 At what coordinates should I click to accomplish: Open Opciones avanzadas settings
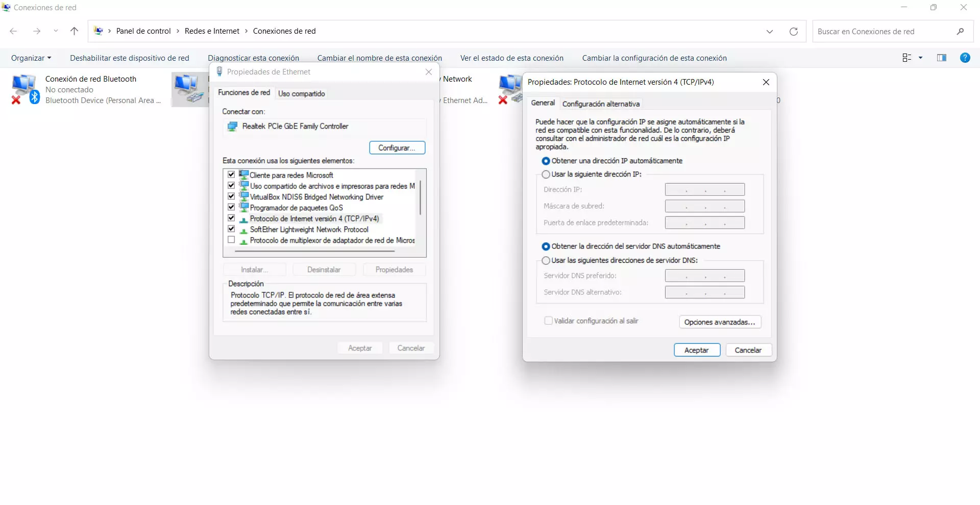click(720, 322)
